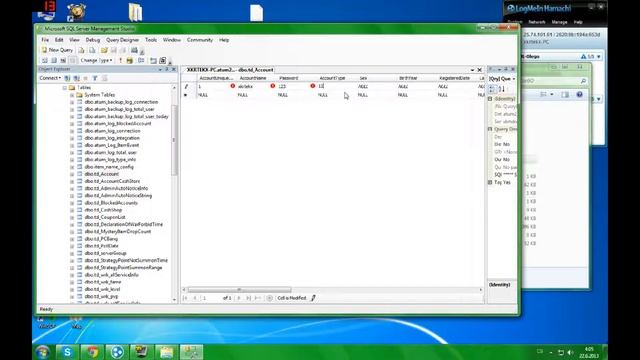
Task: Click the AccountName column header
Action: click(x=253, y=78)
